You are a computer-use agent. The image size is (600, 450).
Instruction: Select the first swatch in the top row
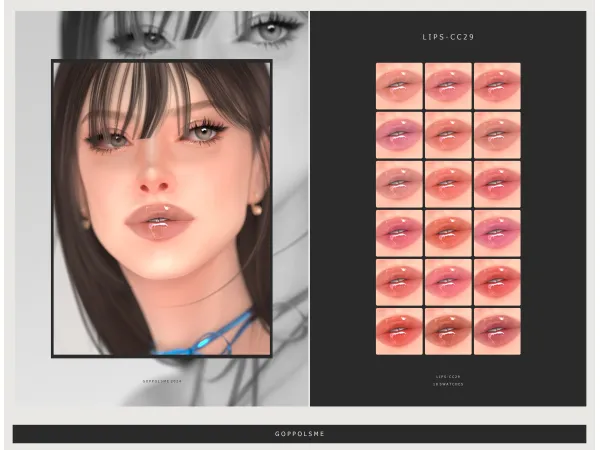(x=399, y=86)
